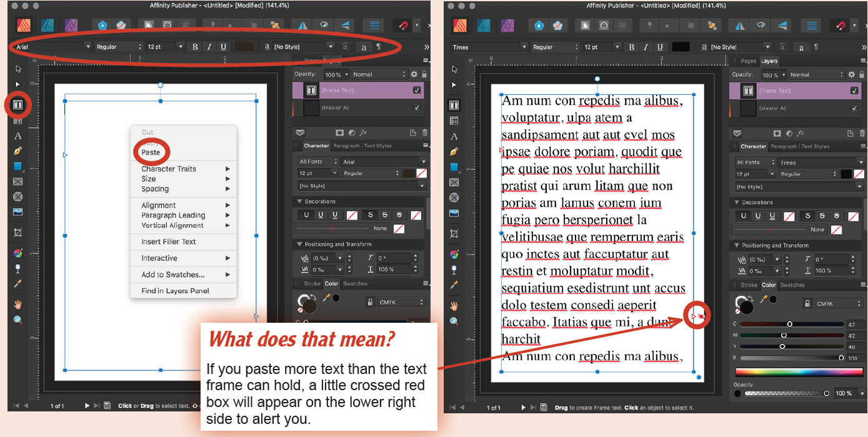This screenshot has width=868, height=437.
Task: Uncheck Frame Text layer visibility in right window
Action: (x=854, y=91)
